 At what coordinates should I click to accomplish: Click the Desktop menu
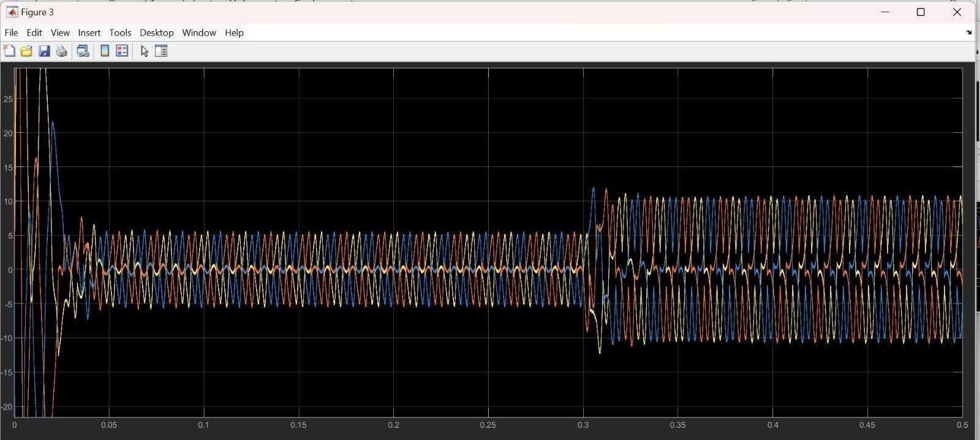pyautogui.click(x=156, y=32)
